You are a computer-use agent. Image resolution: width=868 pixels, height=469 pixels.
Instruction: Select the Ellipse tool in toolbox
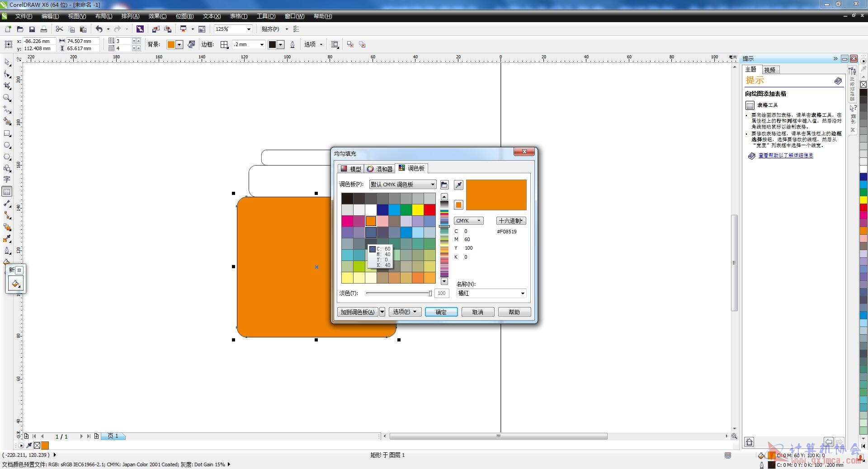coord(7,145)
